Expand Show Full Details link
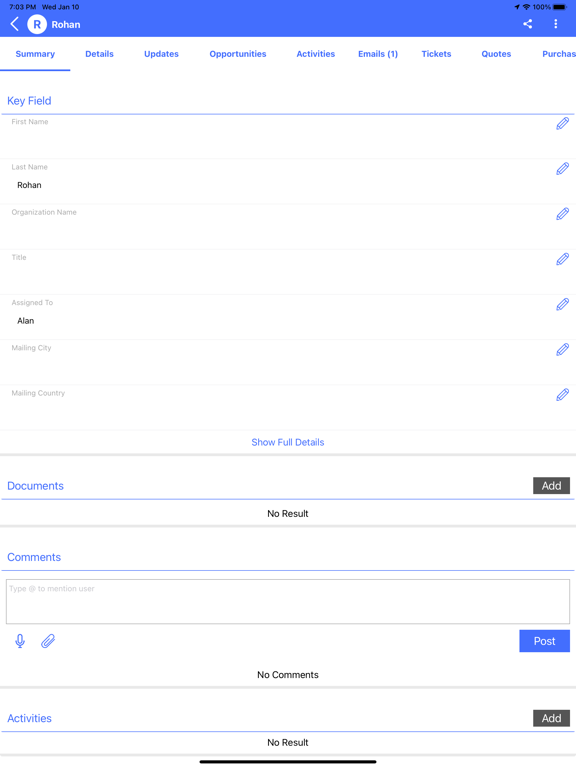The image size is (576, 768). (288, 442)
